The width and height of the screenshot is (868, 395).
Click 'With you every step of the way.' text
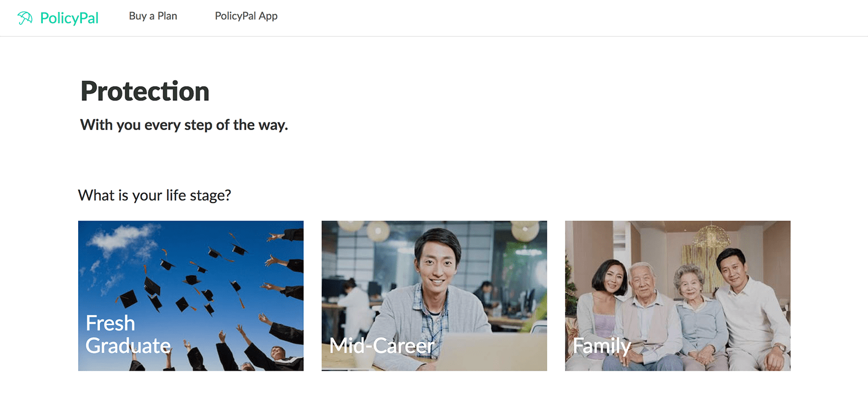[x=184, y=125]
